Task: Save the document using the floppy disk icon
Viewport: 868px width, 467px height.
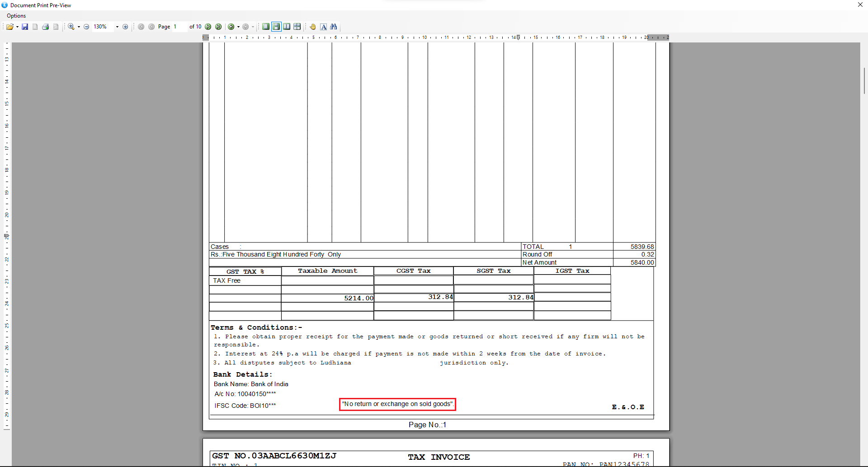Action: coord(25,27)
